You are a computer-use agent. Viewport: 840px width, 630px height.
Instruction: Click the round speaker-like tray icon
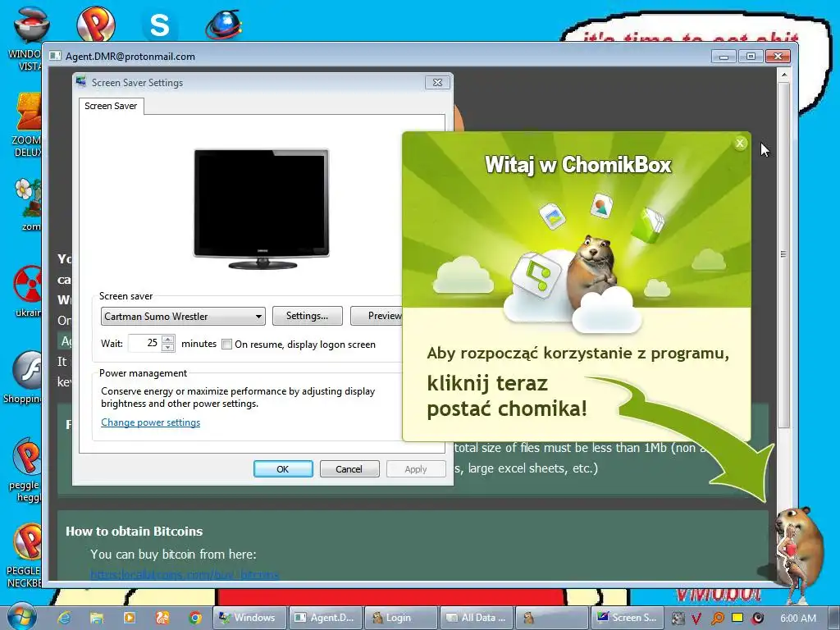coord(757,619)
